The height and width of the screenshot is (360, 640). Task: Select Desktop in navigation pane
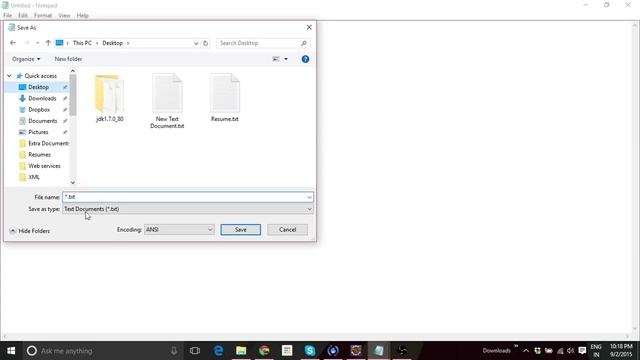pyautogui.click(x=38, y=87)
